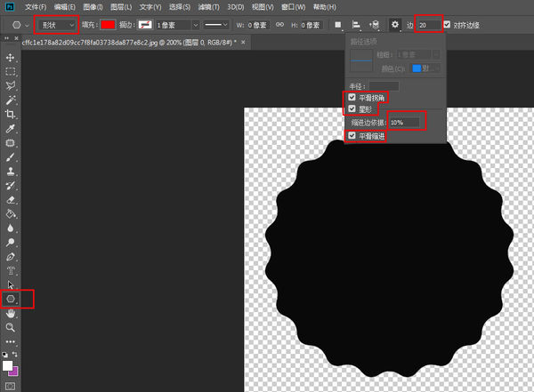Open the stroke line style dropdown
Viewport: 534px width, 392px height.
216,25
